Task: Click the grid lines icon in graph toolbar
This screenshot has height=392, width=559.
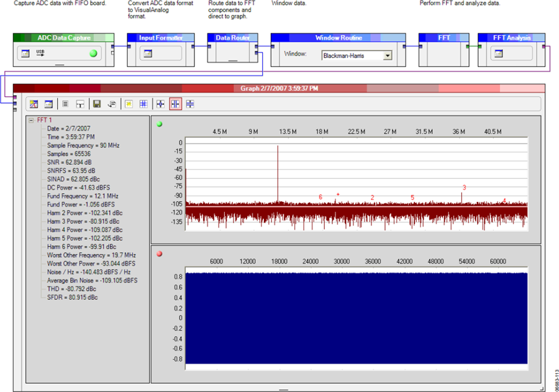Action: coord(143,104)
